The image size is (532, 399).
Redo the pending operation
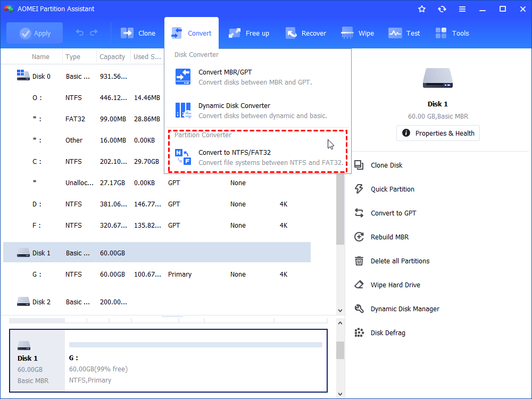(x=94, y=32)
